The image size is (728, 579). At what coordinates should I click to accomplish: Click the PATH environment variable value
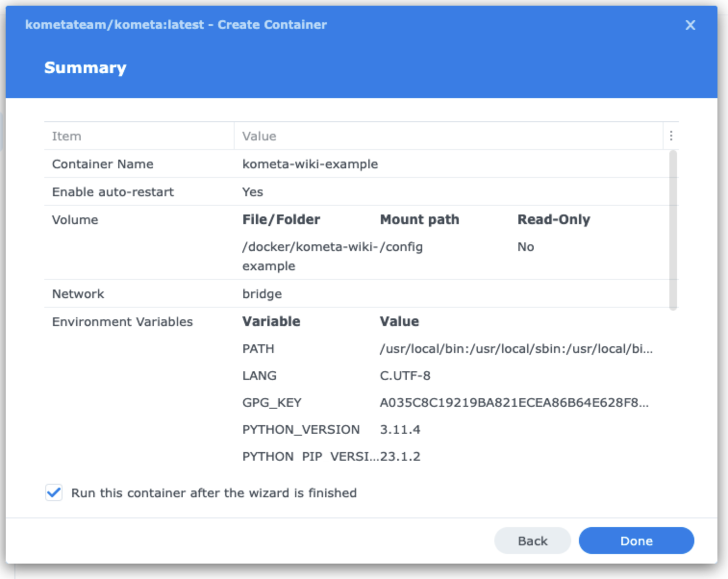(516, 349)
